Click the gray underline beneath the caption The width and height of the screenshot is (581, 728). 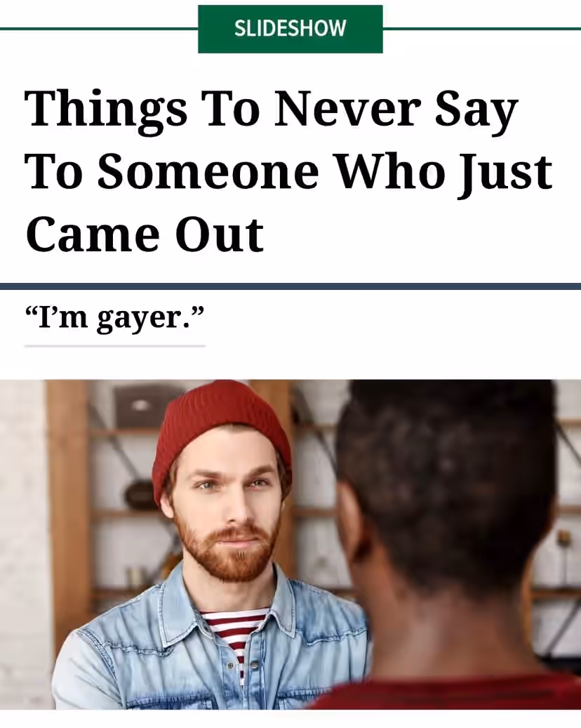pos(114,346)
